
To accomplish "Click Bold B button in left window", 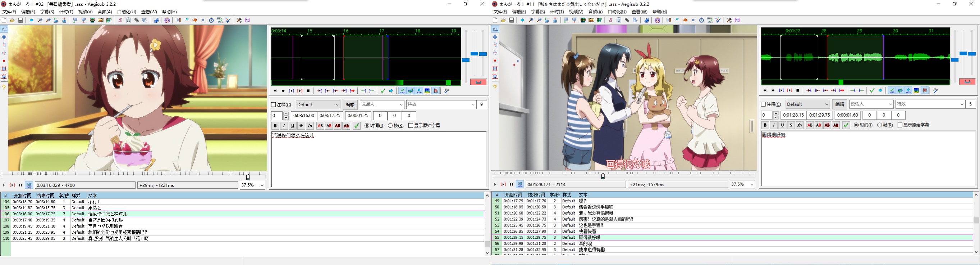I will (x=275, y=126).
